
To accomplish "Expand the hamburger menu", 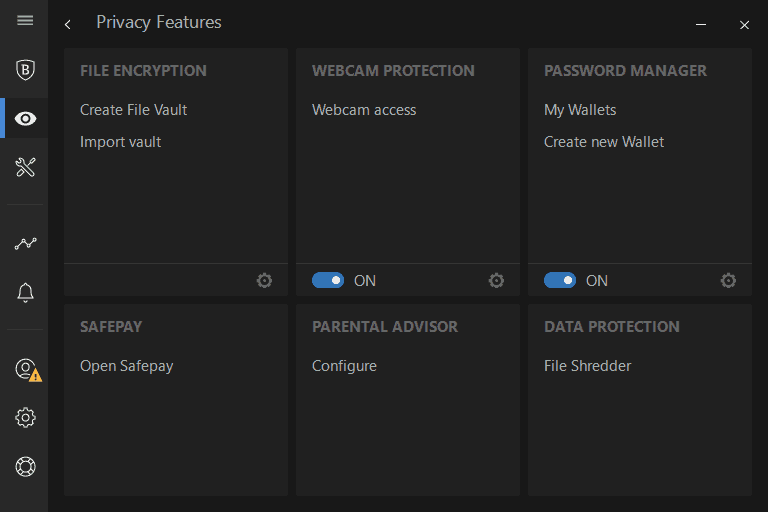I will pos(25,21).
